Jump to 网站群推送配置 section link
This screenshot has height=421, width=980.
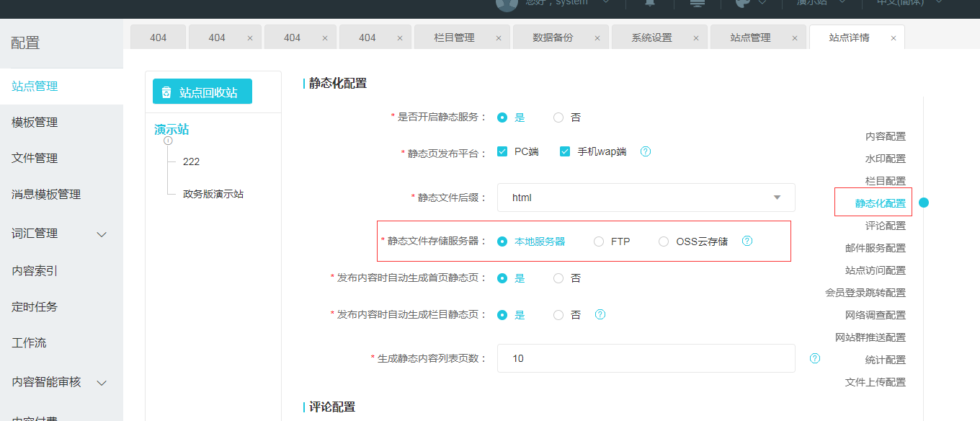click(870, 337)
